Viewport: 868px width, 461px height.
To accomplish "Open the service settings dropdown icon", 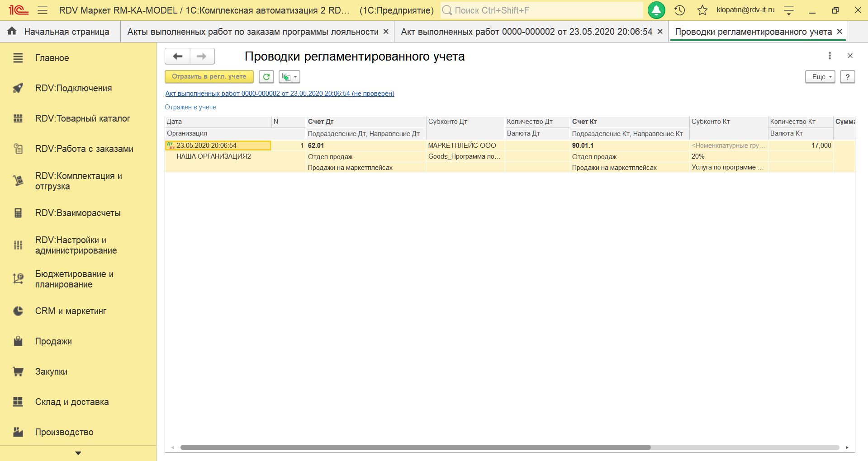I will (788, 10).
